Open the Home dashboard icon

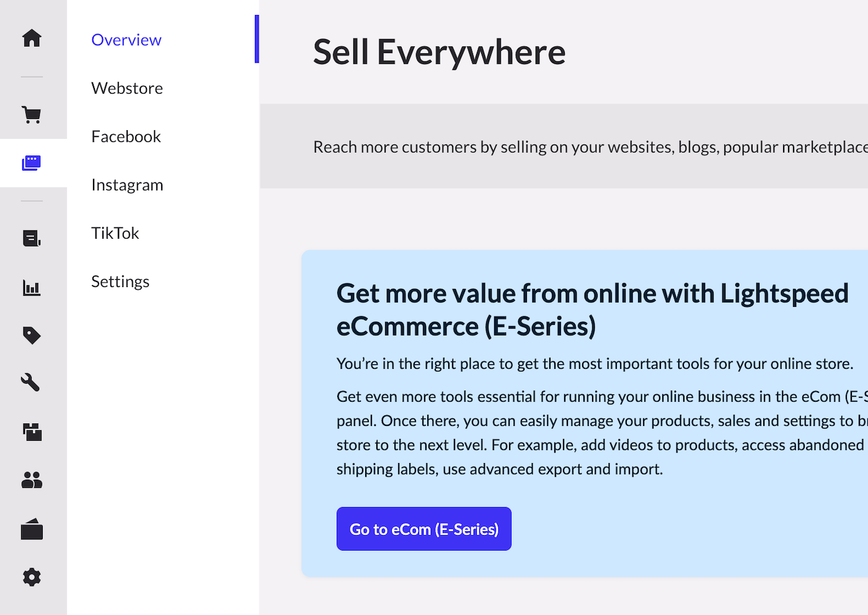32,38
